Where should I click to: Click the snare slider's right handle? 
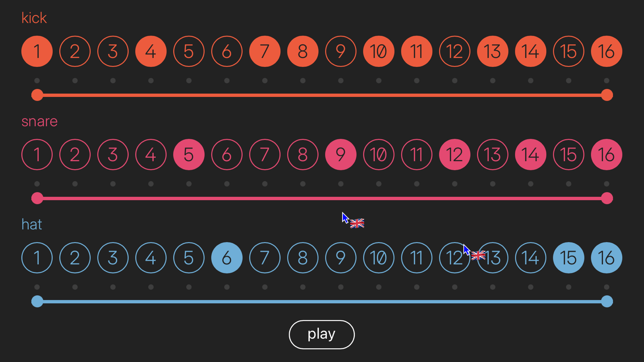607,198
